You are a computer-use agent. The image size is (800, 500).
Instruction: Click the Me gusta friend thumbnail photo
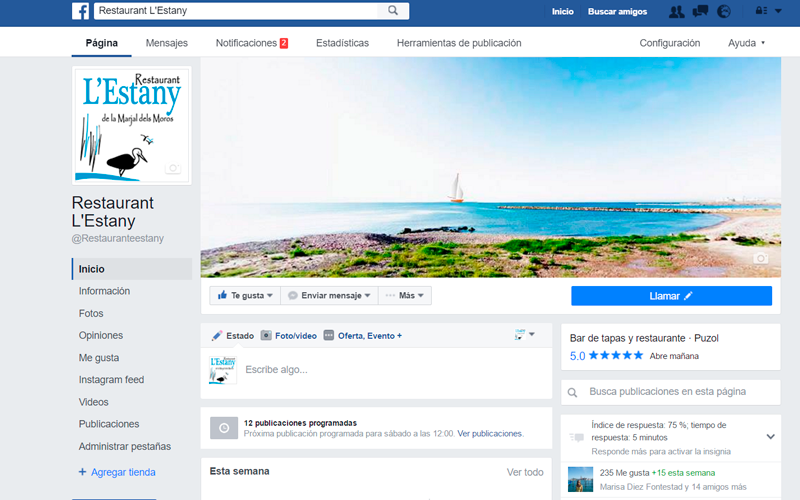[x=581, y=480]
